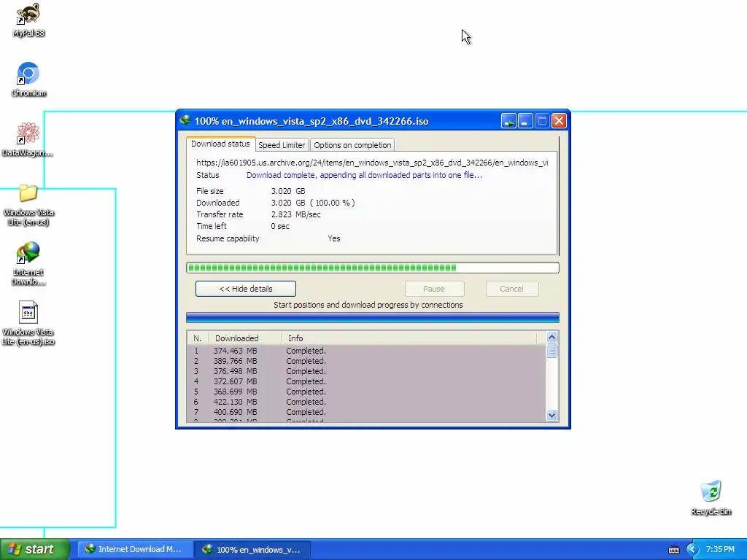The image size is (747, 560).
Task: Click the Cancel button
Action: pyautogui.click(x=511, y=289)
